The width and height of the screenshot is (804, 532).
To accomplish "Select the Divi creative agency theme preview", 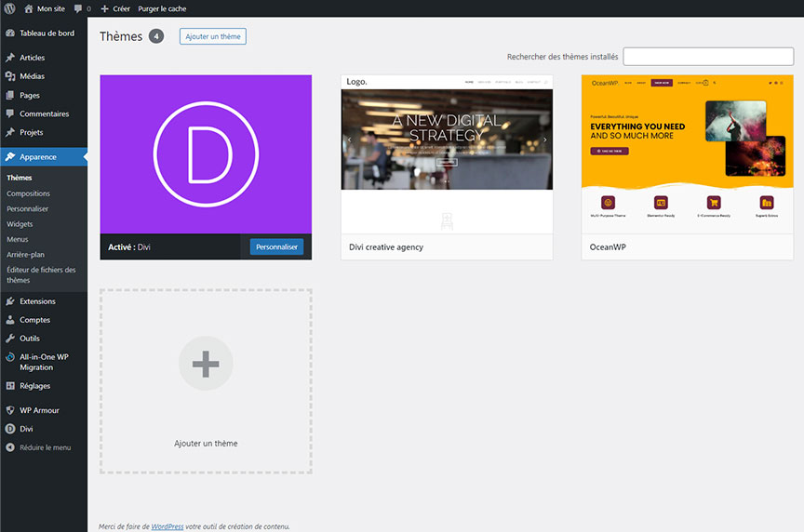I will (447, 154).
